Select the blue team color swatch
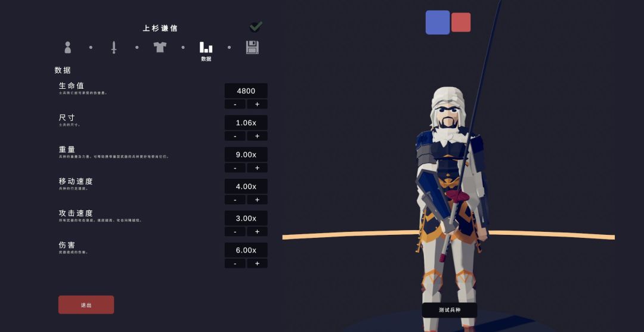The width and height of the screenshot is (644, 332). point(438,22)
